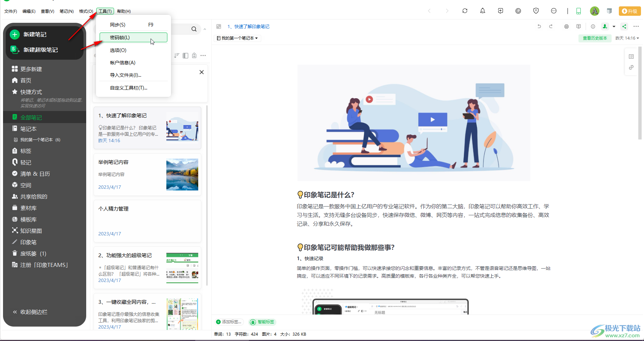Click the undo arrow in note toolbar
644x341 pixels.
pos(539,26)
